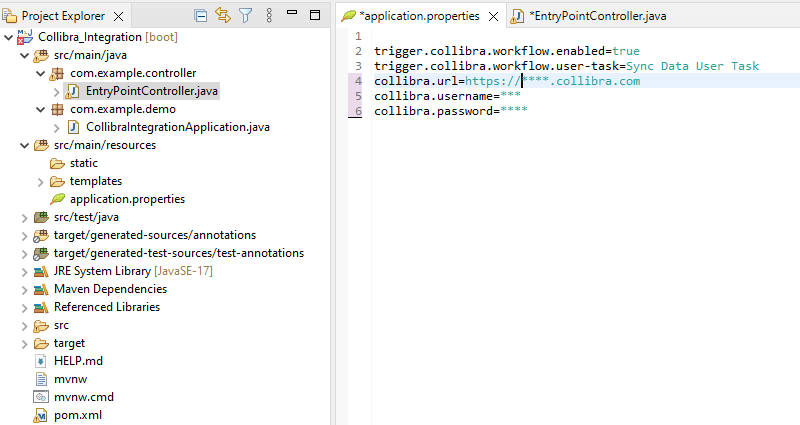Expand the templates folder
Screen dimensions: 800x425
click(x=41, y=182)
